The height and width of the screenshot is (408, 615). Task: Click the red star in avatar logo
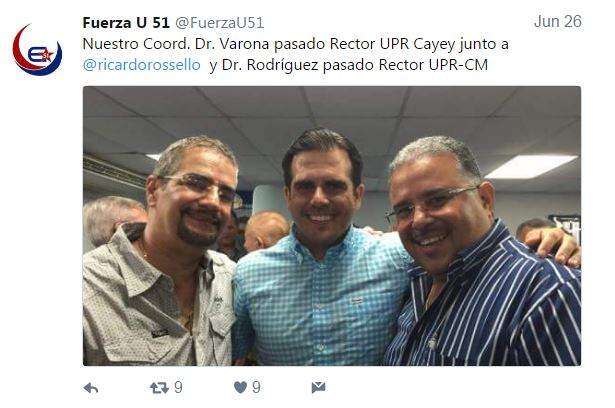pos(48,55)
